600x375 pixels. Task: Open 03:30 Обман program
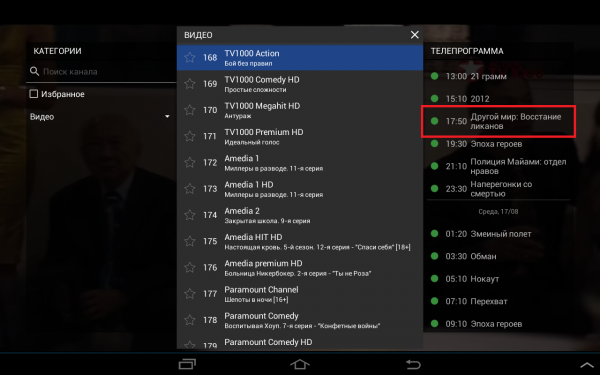(x=498, y=256)
